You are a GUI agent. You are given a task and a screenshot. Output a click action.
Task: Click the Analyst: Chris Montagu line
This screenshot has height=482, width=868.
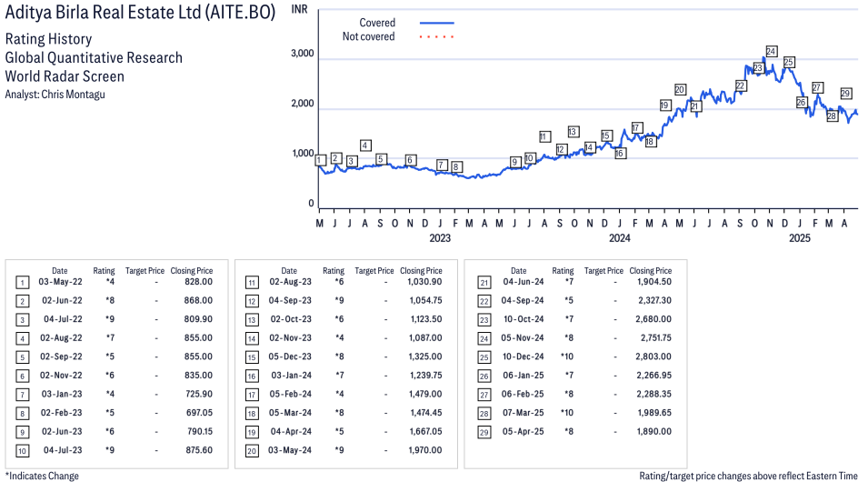[x=55, y=95]
